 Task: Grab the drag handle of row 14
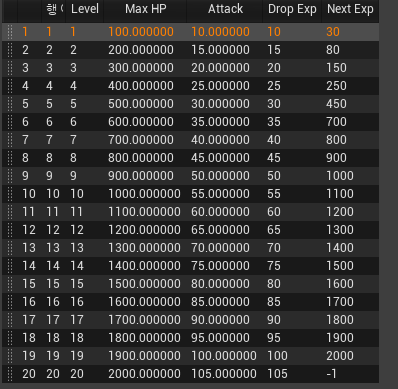coord(10,266)
